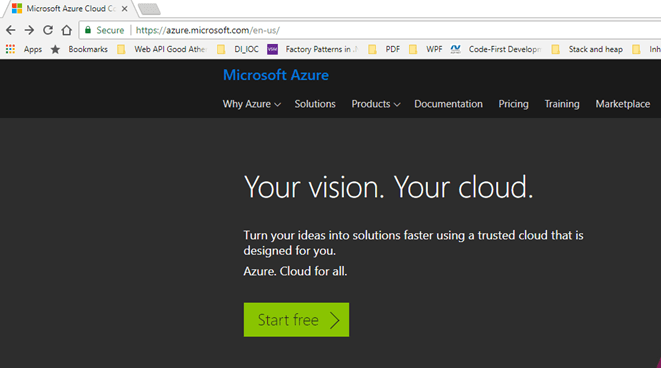The height and width of the screenshot is (368, 661).
Task: Select the Microsoft Azure Cloud tab
Action: click(x=70, y=8)
